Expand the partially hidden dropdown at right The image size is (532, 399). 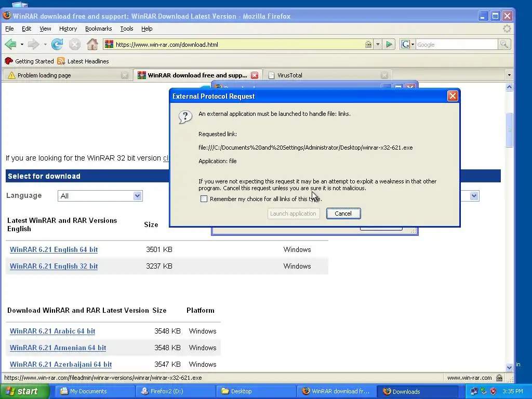coord(474,196)
